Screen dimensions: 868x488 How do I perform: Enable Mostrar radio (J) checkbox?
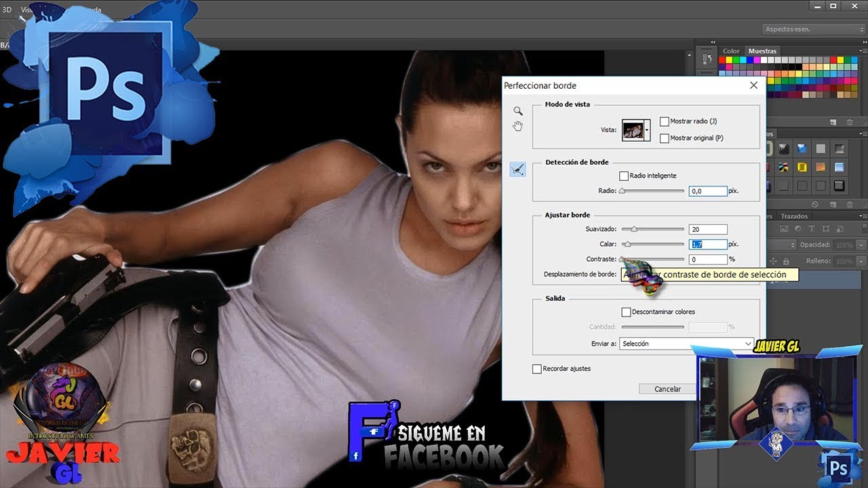point(664,121)
